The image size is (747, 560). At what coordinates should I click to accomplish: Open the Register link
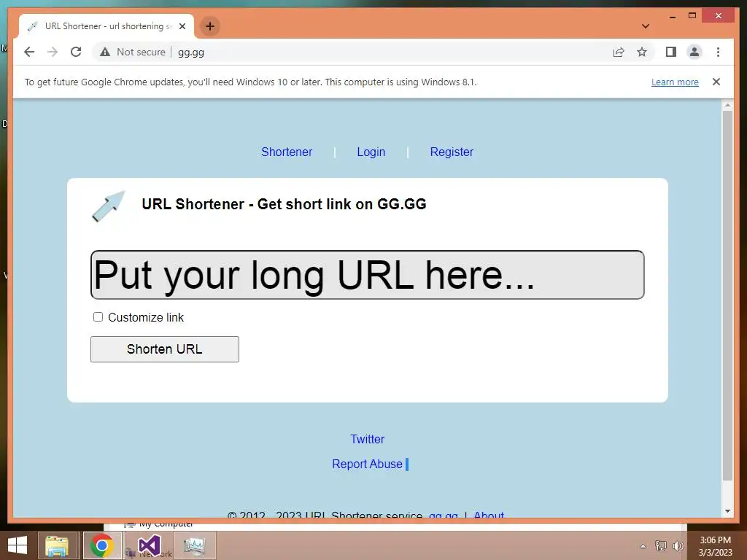pos(452,152)
